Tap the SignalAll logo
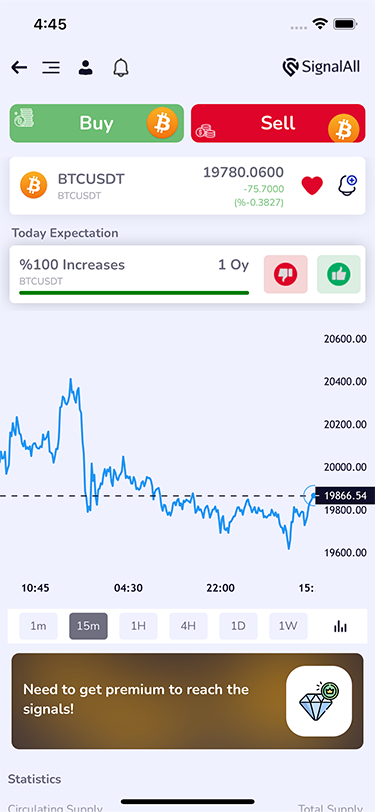The width and height of the screenshot is (375, 812). pos(321,67)
